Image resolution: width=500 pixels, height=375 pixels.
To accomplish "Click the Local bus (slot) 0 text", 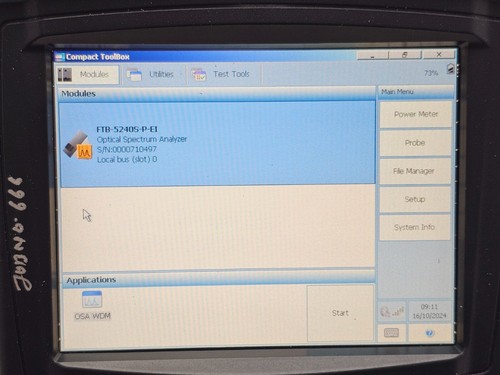I will 127,159.
